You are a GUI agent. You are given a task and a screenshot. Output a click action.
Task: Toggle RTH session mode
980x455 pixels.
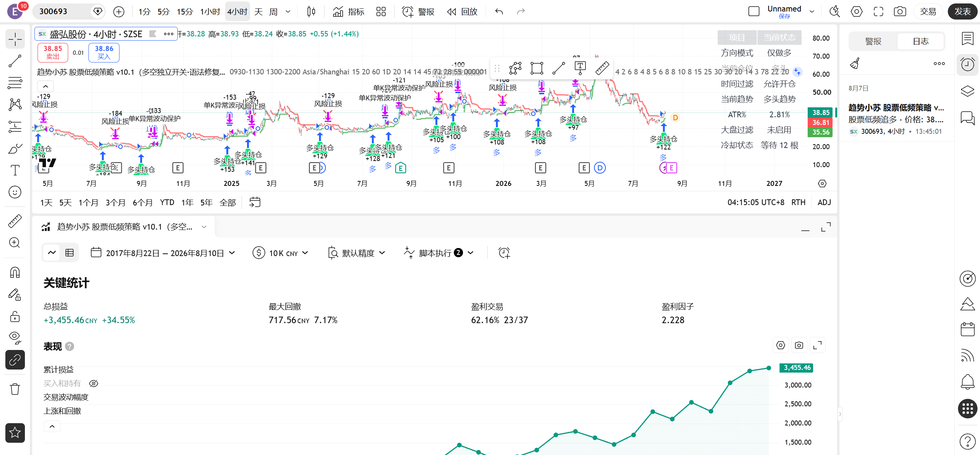click(x=798, y=203)
